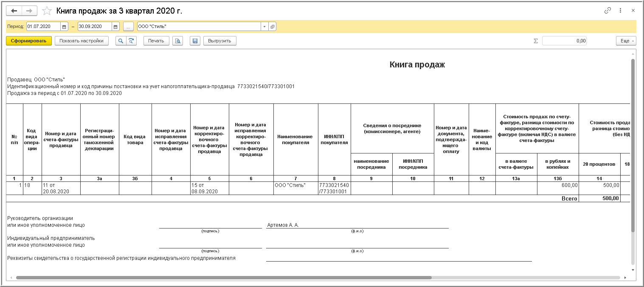Open the find magnifier icon
The height and width of the screenshot is (287, 644).
(x=121, y=41)
